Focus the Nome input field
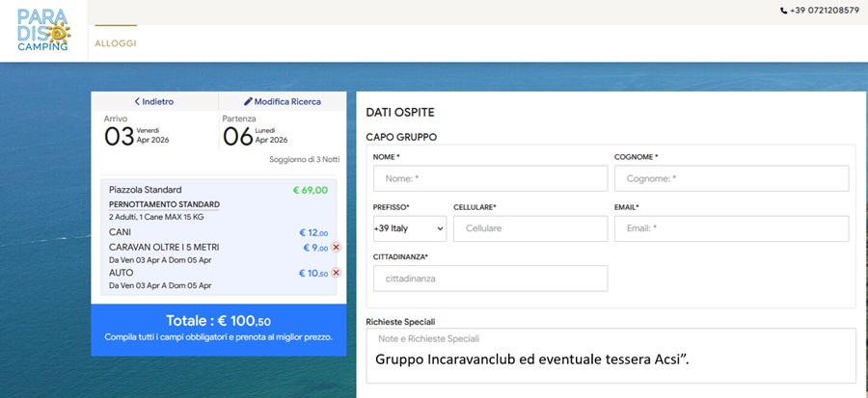Viewport: 868px width, 398px height. click(490, 178)
